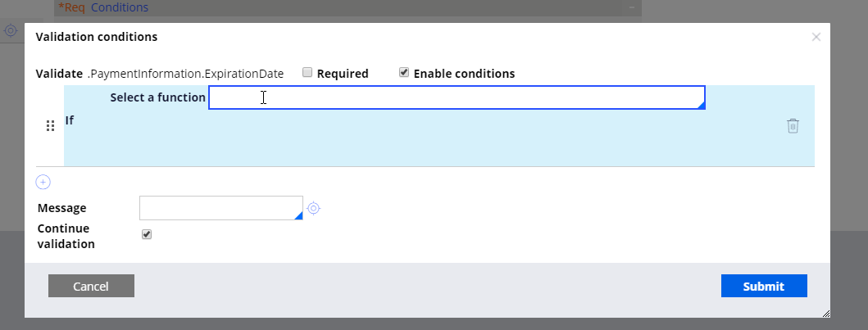Image resolution: width=868 pixels, height=330 pixels.
Task: Open the Message target picker icon
Action: click(313, 208)
